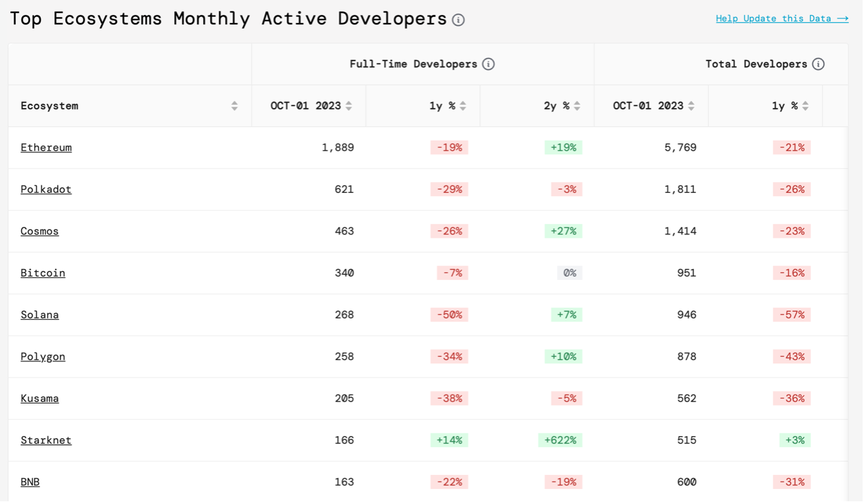Viewport: 866px width, 504px height.
Task: Click Full-Time Developers info icon
Action: (488, 64)
